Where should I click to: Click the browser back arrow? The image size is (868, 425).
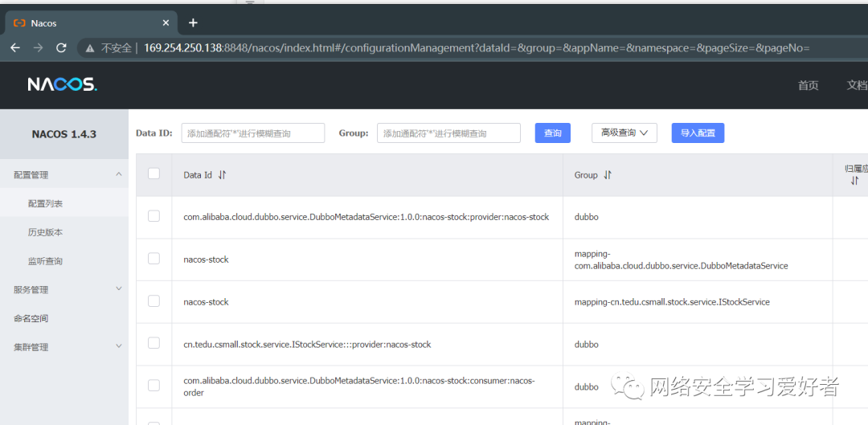15,47
